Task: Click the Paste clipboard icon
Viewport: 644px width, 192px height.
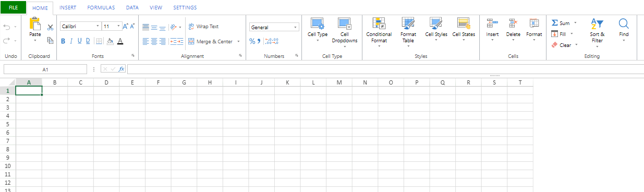Action: pyautogui.click(x=35, y=23)
